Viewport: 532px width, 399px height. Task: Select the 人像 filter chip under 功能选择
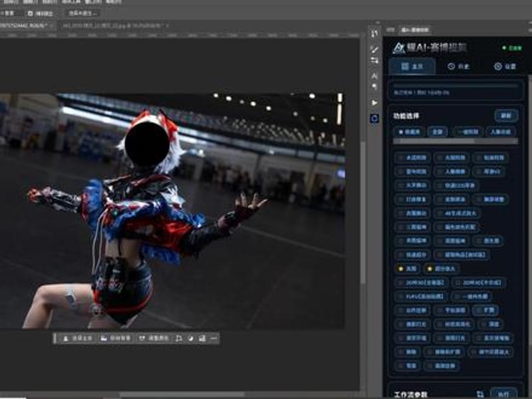[501, 132]
